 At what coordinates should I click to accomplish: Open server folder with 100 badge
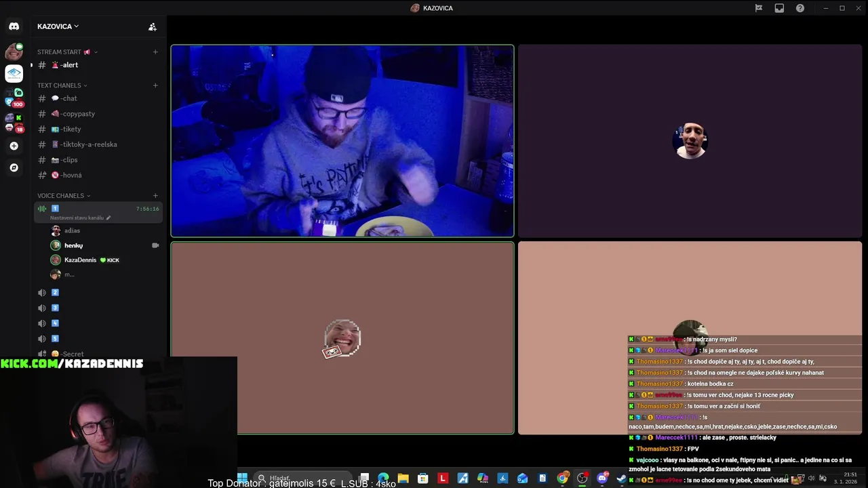[x=14, y=98]
